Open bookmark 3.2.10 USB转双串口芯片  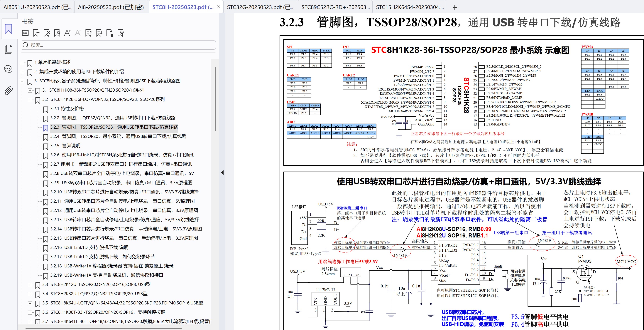124,192
